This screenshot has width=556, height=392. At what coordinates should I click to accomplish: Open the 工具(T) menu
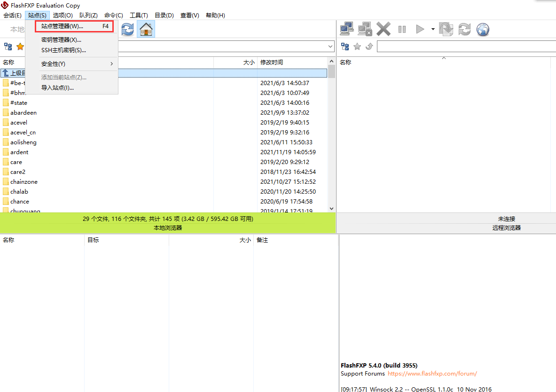pyautogui.click(x=139, y=16)
